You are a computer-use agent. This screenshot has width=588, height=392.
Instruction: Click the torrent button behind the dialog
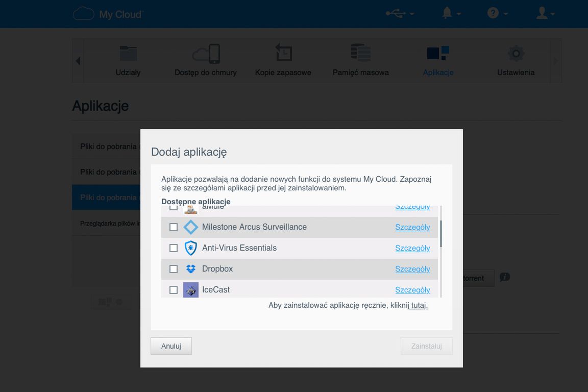tap(478, 278)
